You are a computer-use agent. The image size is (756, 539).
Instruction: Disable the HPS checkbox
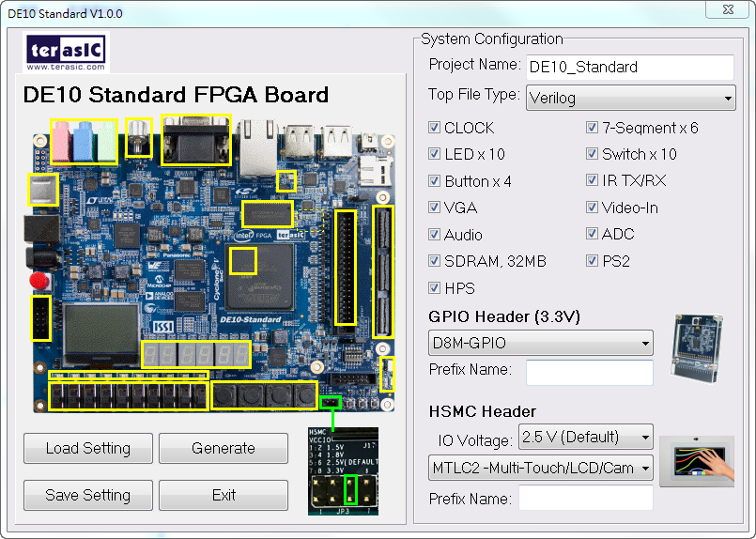coord(434,288)
